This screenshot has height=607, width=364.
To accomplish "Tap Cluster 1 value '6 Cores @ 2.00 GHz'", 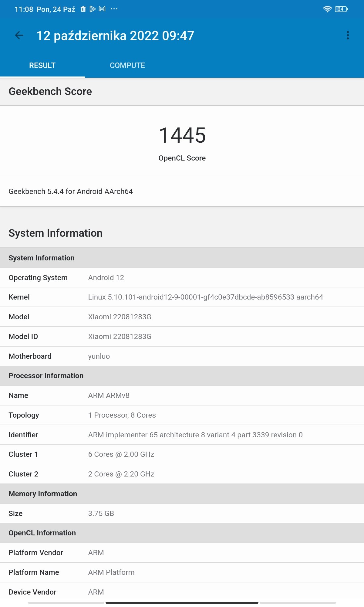I will pyautogui.click(x=121, y=454).
